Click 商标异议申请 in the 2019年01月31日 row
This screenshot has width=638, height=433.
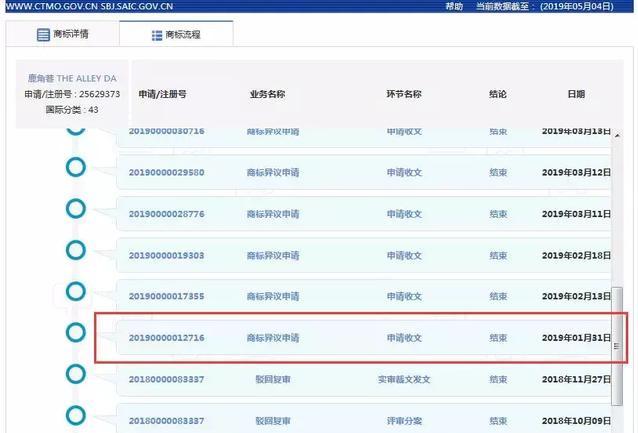click(x=273, y=338)
